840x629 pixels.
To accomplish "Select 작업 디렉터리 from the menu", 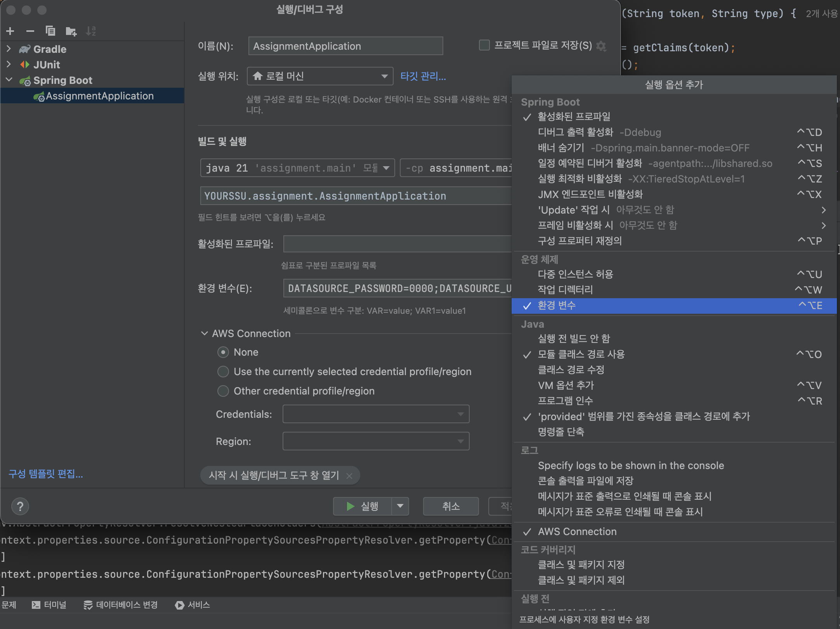I will 565,290.
